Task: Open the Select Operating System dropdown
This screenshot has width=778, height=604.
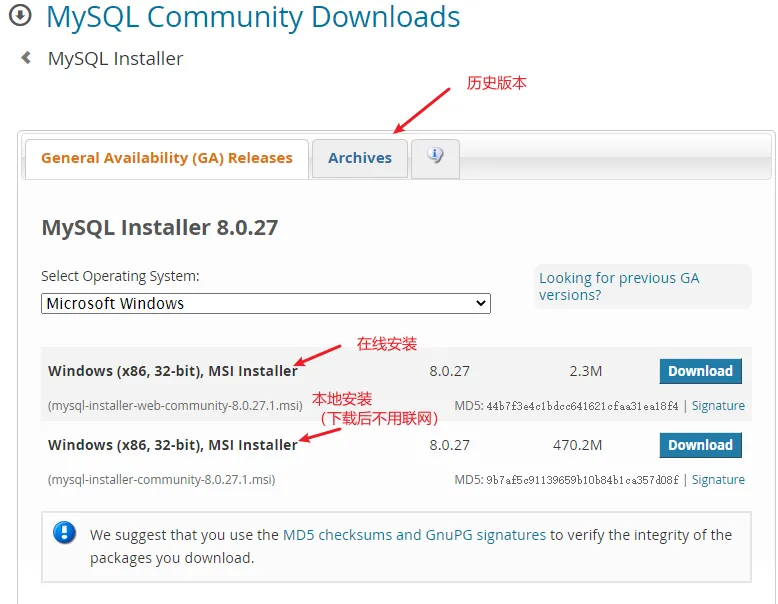Action: click(265, 303)
